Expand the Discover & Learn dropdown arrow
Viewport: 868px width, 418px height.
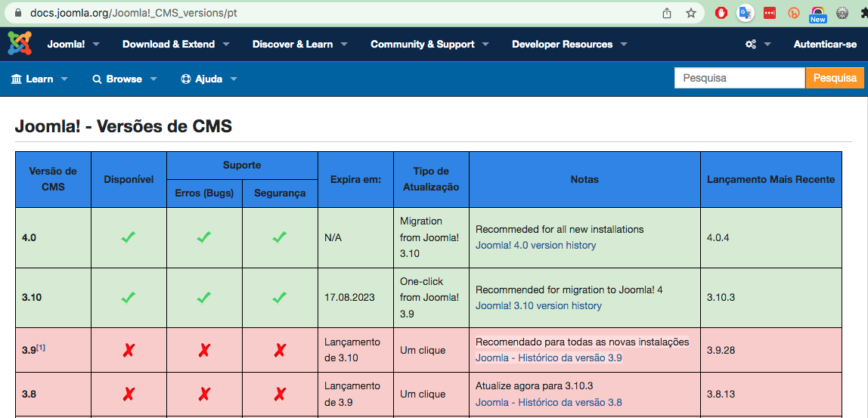344,45
